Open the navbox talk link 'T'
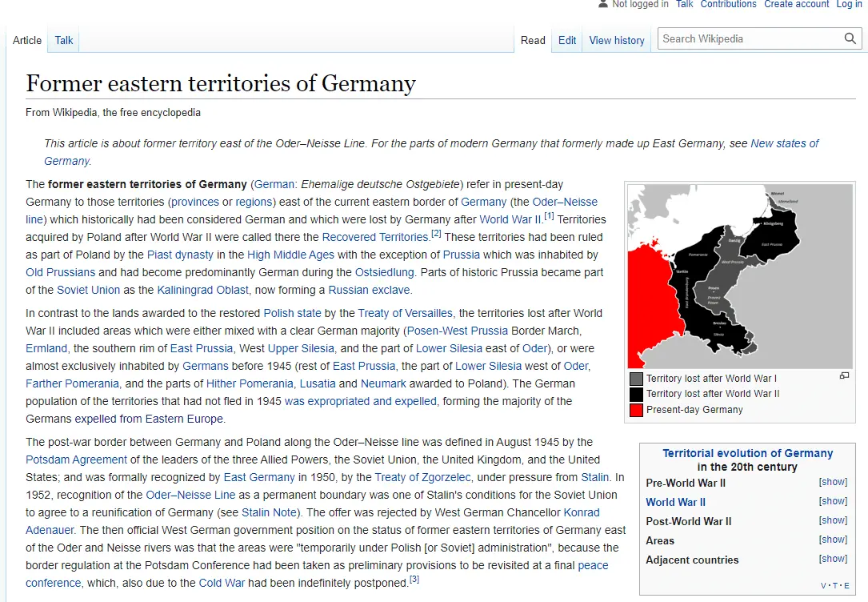The image size is (868, 602). 835,585
